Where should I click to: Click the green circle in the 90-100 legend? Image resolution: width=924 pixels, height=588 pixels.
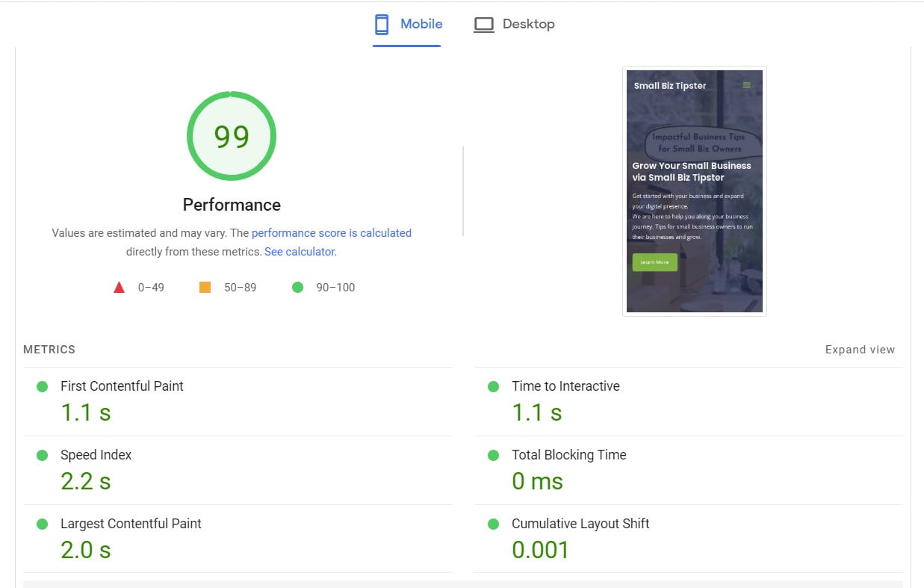click(x=297, y=287)
